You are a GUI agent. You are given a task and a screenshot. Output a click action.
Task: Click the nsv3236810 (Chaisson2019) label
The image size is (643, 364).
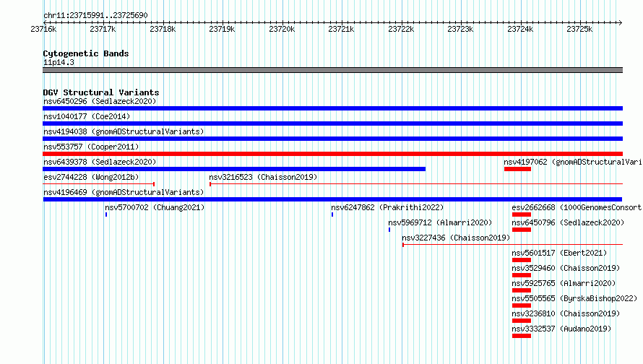pos(566,313)
